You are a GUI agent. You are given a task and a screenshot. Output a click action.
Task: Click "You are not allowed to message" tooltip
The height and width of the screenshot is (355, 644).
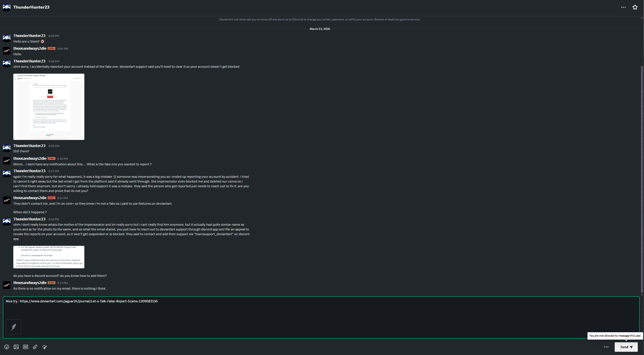click(x=615, y=336)
